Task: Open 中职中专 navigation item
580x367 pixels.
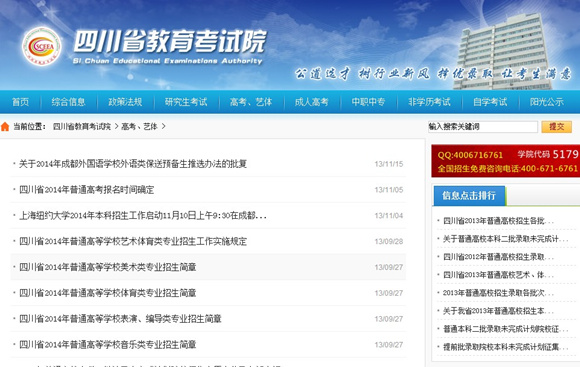Action: (368, 102)
